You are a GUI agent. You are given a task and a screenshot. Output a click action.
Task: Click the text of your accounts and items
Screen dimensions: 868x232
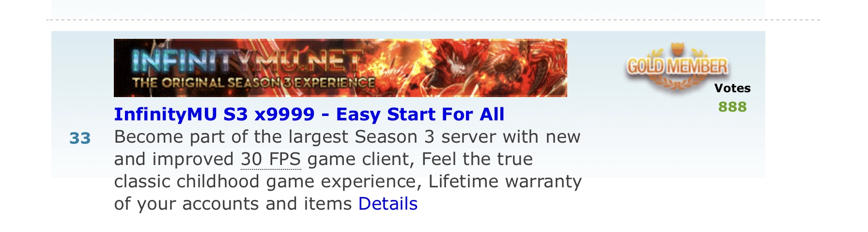pos(233,204)
